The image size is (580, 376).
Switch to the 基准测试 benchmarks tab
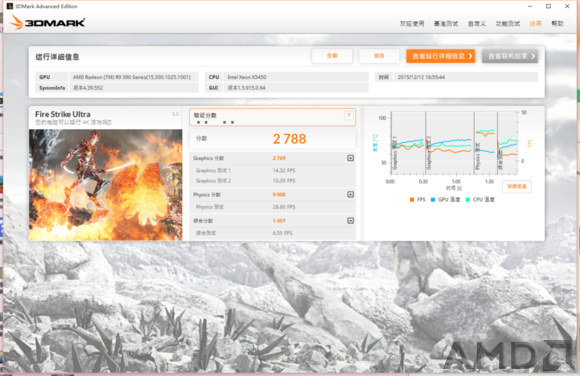tap(446, 23)
